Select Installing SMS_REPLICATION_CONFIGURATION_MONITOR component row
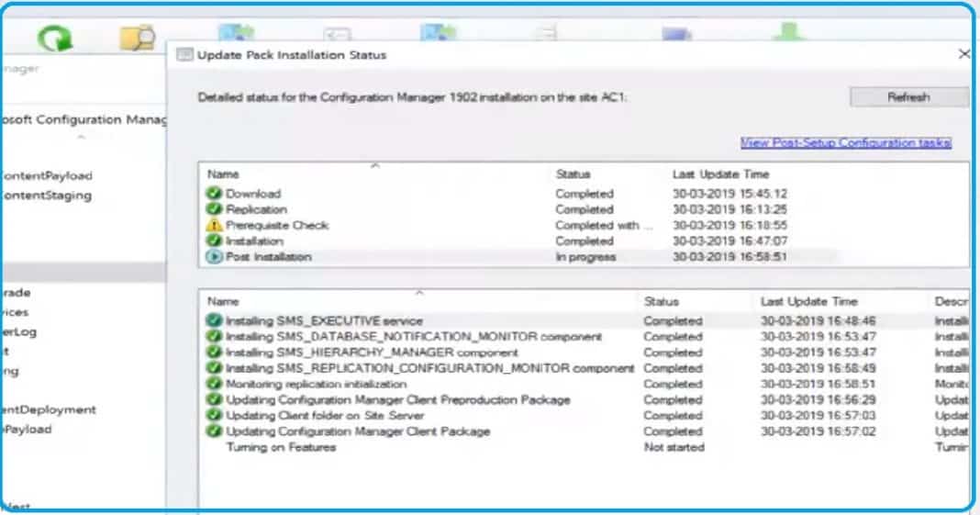The height and width of the screenshot is (515, 980). click(585, 368)
